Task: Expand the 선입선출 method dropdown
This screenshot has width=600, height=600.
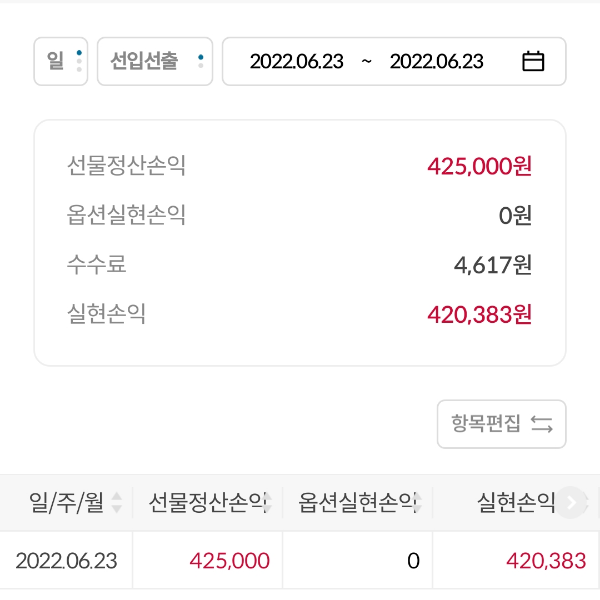Action: point(155,62)
